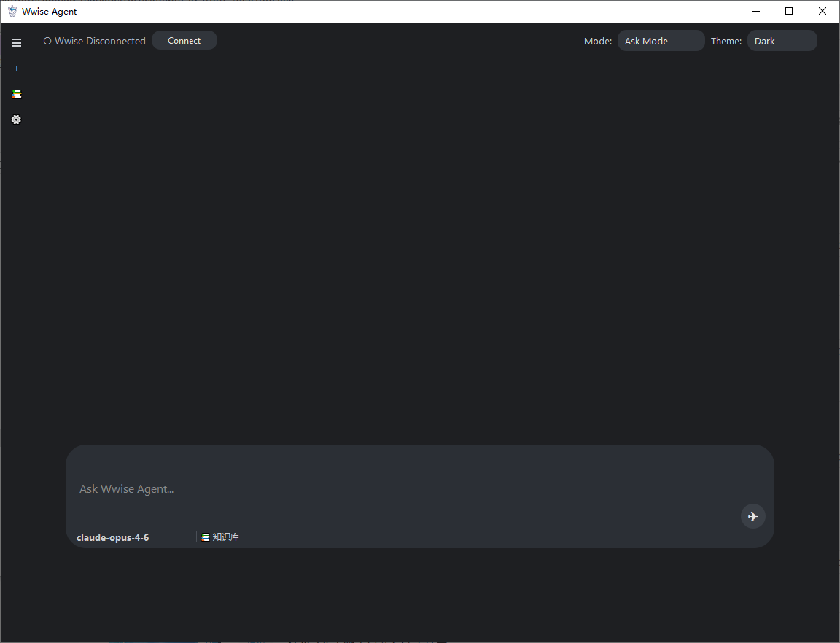Screen dimensions: 840x643
Task: Focus the Ask Wwise Agent input field
Action: 401,488
